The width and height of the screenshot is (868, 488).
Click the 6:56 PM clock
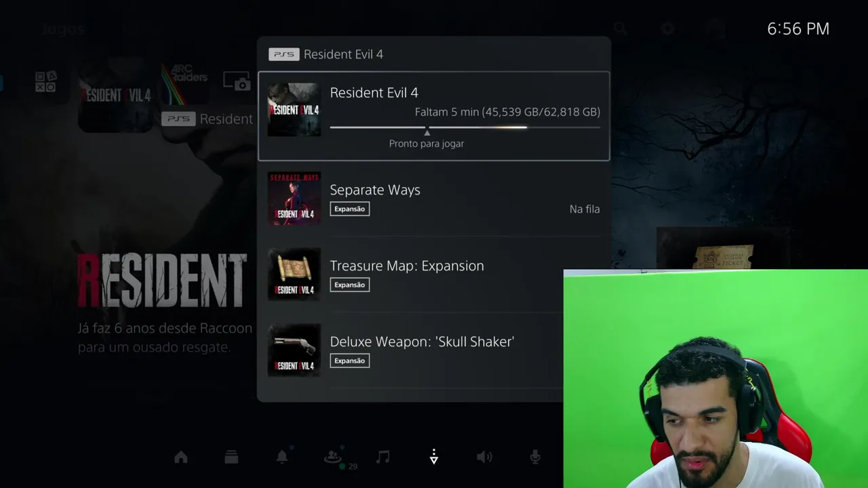[798, 28]
